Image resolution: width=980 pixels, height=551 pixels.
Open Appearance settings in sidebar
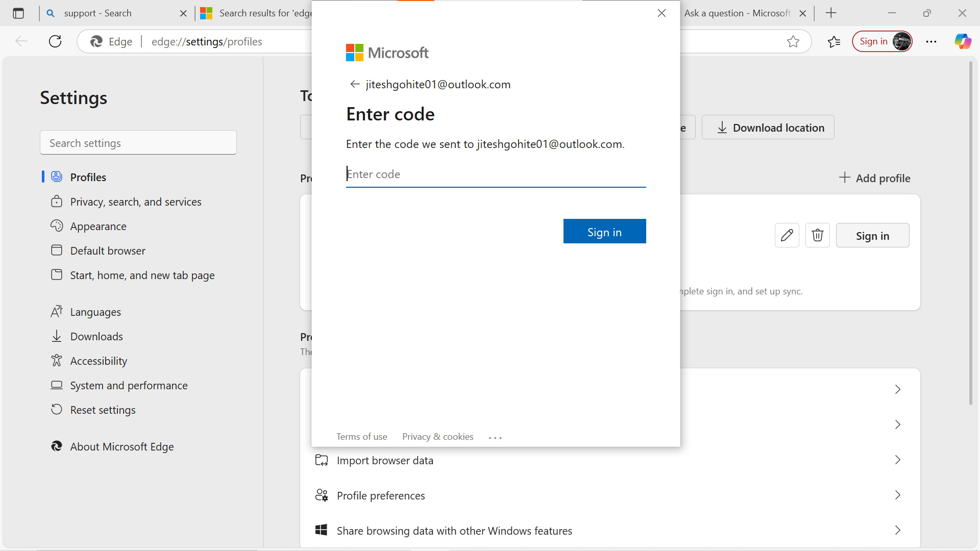(x=98, y=227)
